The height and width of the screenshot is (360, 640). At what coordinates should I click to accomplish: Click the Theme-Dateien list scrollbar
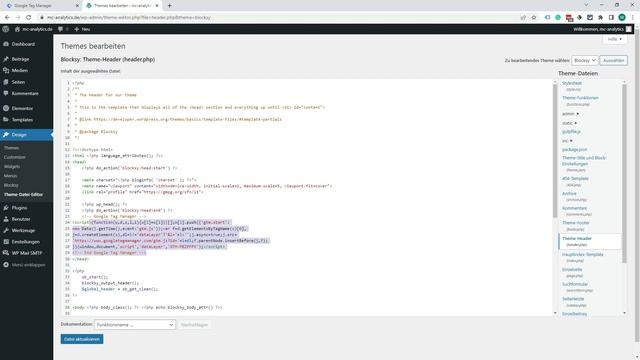624,173
